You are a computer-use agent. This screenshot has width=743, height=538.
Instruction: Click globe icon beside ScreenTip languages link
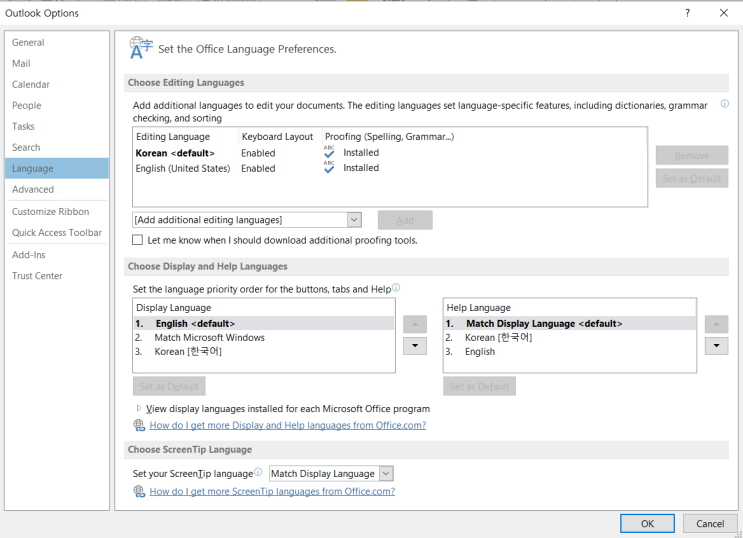[x=139, y=492]
